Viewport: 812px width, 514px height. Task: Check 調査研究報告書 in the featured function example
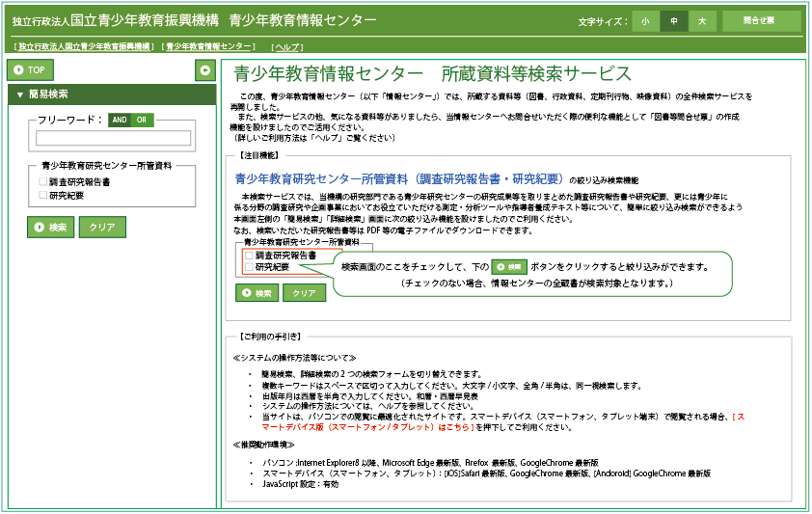[x=249, y=256]
